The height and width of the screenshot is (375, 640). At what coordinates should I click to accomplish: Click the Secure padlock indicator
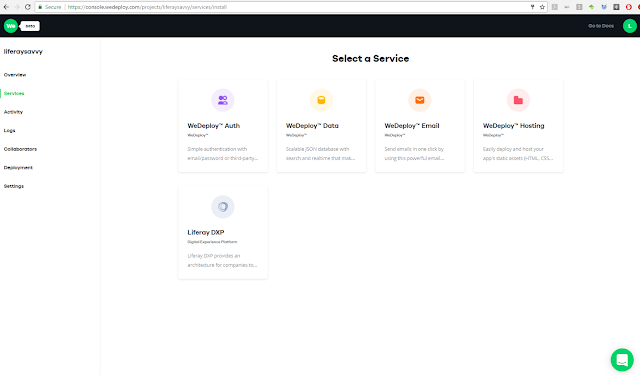49,7
